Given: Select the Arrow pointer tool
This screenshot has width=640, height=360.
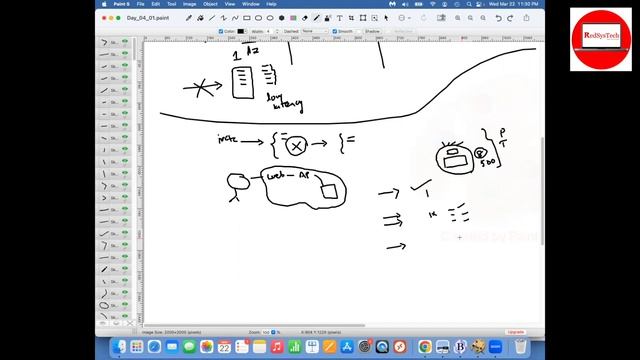Looking at the screenshot, I should [x=386, y=18].
